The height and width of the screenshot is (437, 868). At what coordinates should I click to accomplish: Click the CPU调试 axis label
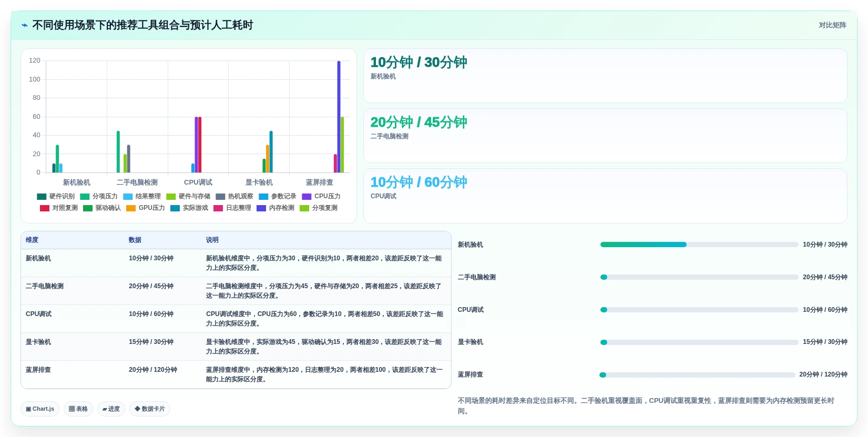[x=198, y=182]
